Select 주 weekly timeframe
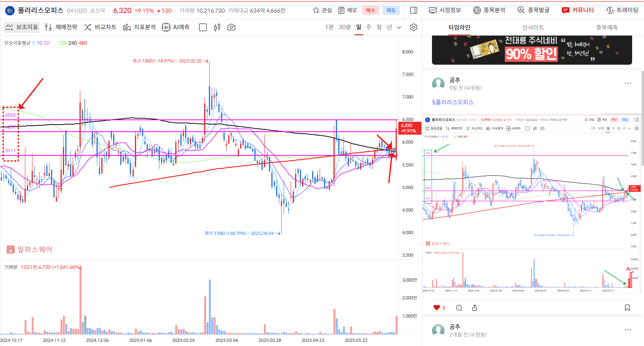The width and height of the screenshot is (644, 346). (x=369, y=27)
